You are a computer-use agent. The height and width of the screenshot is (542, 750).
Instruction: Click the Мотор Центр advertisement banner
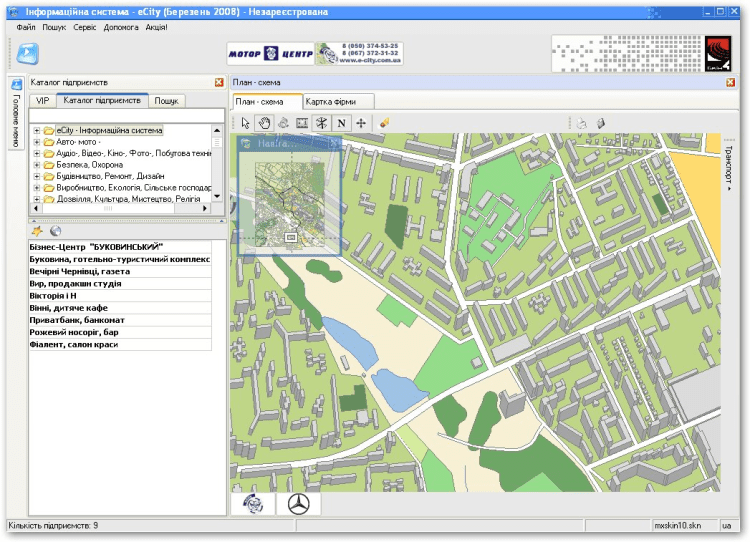coord(270,54)
